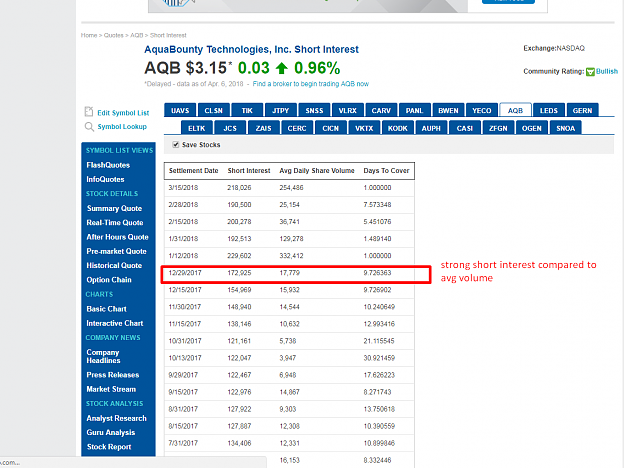The width and height of the screenshot is (625, 468).
Task: Click the 3/15/2018 settlement date cell
Action: click(x=183, y=188)
